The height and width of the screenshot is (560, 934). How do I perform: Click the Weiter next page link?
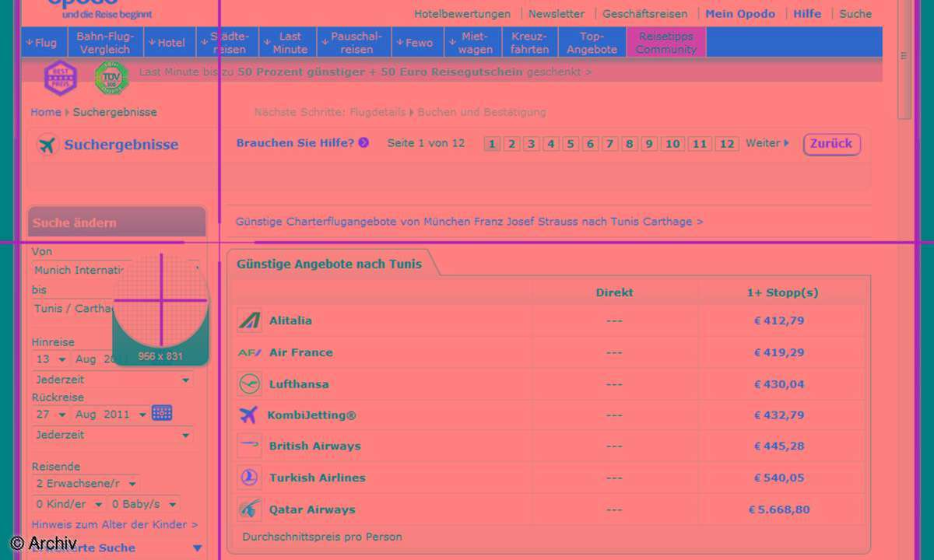[767, 143]
